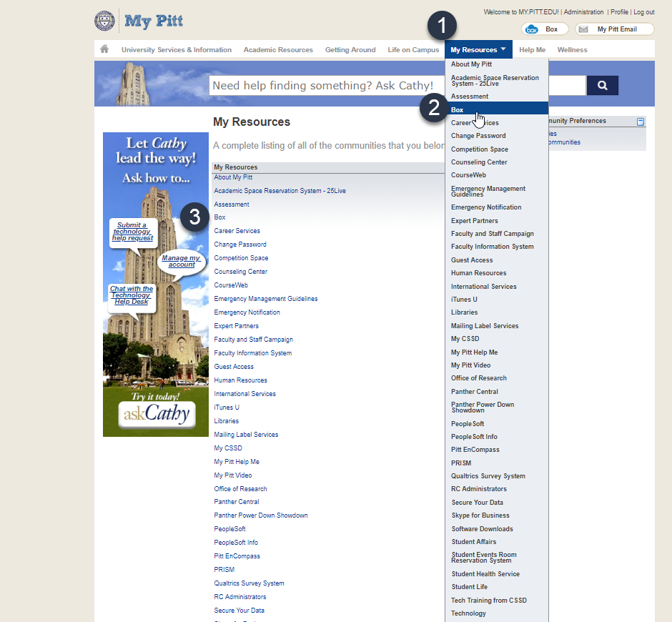Viewport: 672px width, 622px height.
Task: Select Change Password in dropdown menu
Action: pos(478,135)
